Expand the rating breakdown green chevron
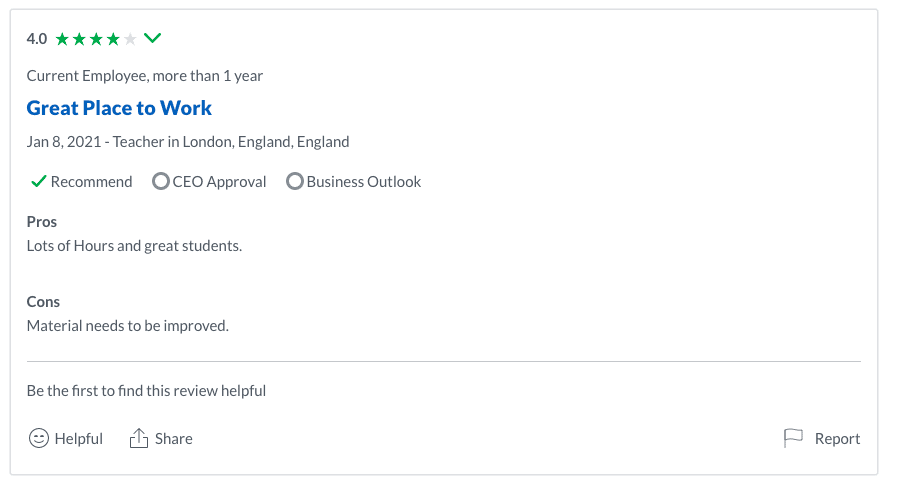908x482 pixels. [152, 39]
